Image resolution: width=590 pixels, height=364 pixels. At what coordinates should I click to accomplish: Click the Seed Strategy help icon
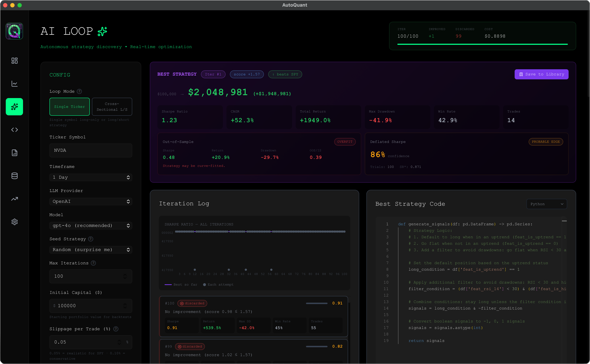tap(91, 239)
